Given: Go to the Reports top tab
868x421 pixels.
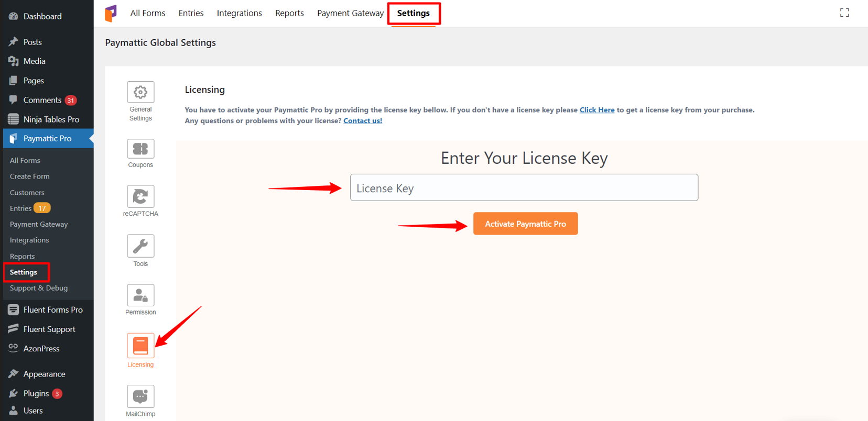Looking at the screenshot, I should pos(289,13).
